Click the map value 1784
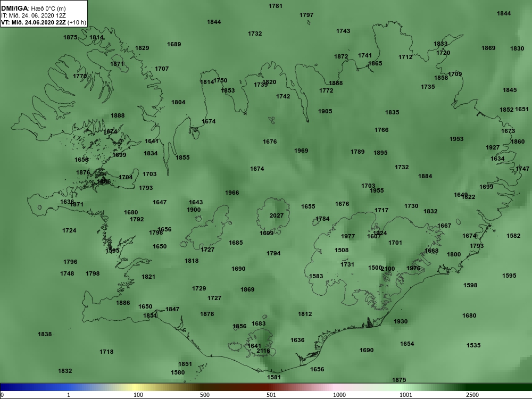Viewport: 532px width, 399px height. (322, 219)
